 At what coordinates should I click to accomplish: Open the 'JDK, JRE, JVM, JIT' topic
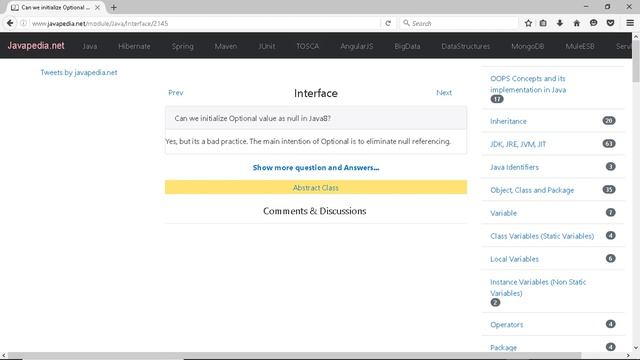(x=518, y=144)
